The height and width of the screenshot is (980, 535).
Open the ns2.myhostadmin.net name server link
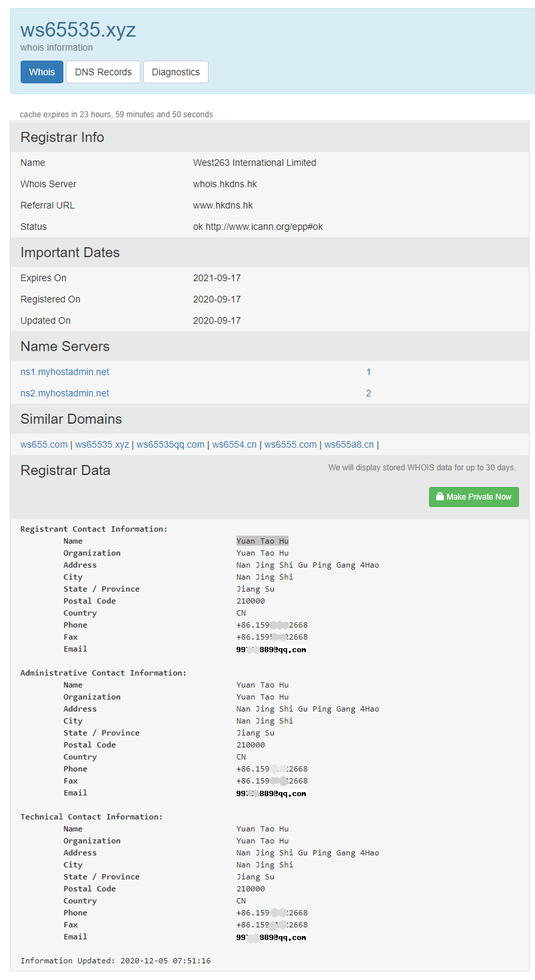[65, 393]
